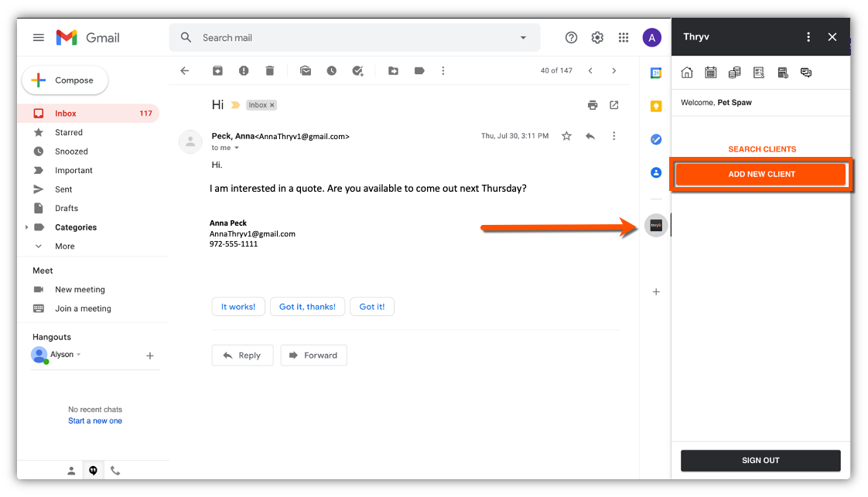The width and height of the screenshot is (868, 497).
Task: Remove the Inbox label from email
Action: point(272,105)
